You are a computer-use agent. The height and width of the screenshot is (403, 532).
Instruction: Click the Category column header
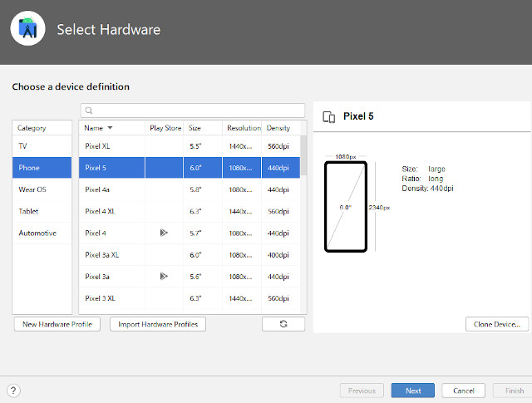[42, 128]
